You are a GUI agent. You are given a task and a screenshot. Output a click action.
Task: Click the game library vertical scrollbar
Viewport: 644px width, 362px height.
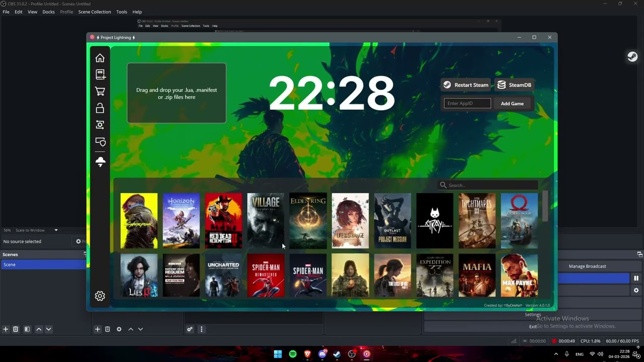pyautogui.click(x=545, y=206)
